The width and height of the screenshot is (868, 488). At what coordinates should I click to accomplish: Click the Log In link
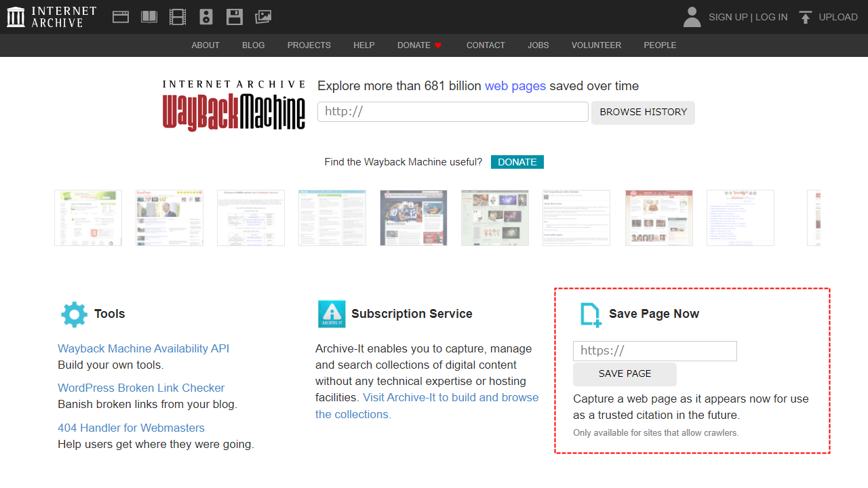[x=772, y=17]
